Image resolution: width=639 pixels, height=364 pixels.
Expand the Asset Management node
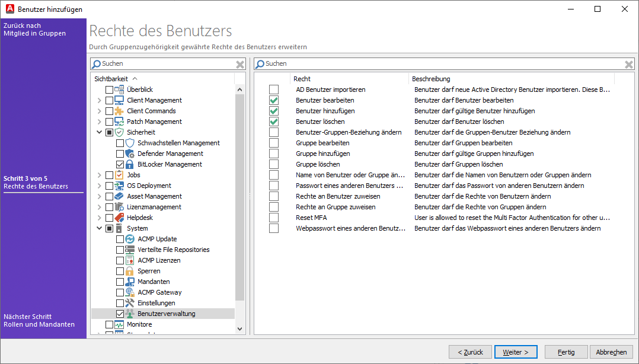pos(98,196)
